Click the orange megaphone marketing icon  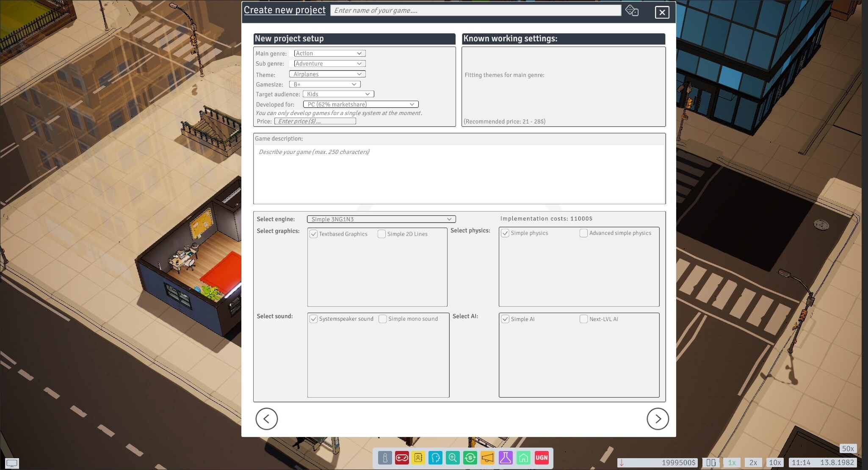487,458
